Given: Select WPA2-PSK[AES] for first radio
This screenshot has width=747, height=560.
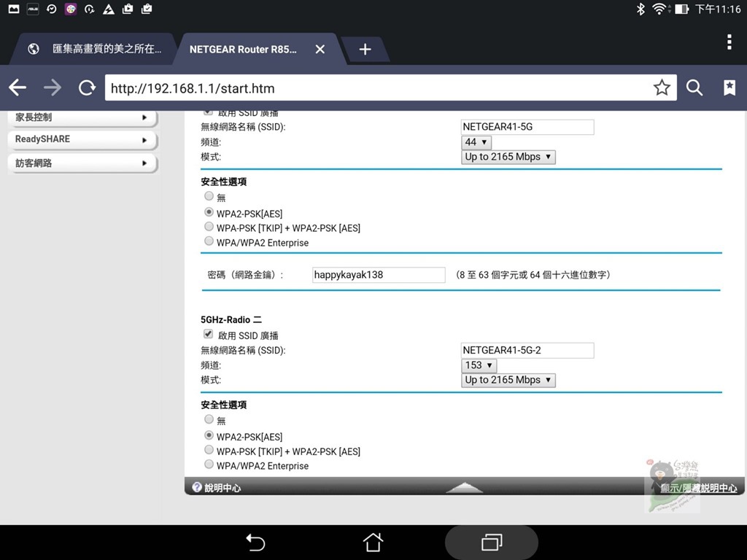Looking at the screenshot, I should pos(209,212).
